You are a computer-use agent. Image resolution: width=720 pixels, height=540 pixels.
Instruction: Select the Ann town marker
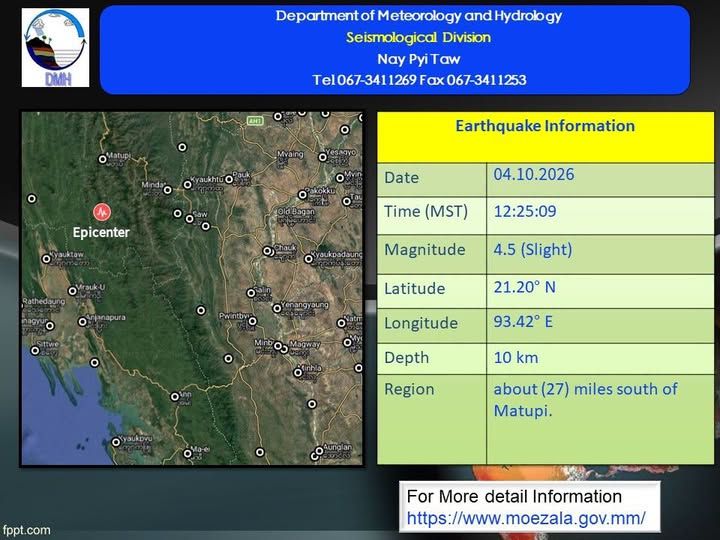tap(175, 396)
